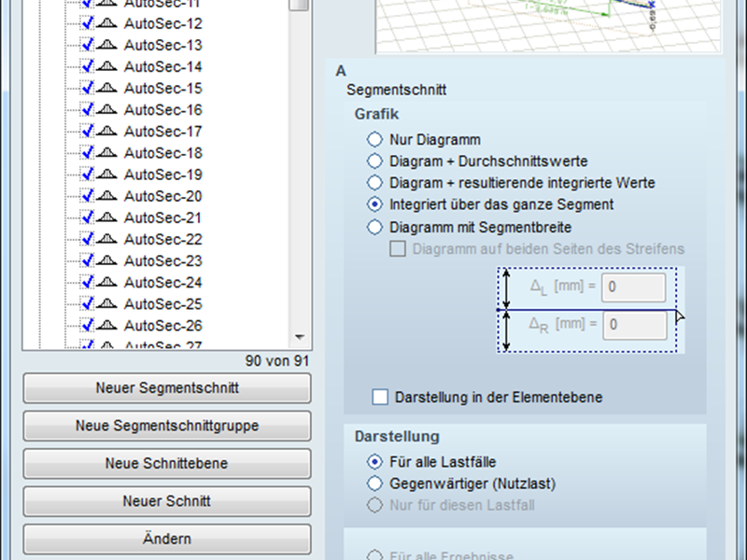Toggle the checkmark for AutoSec-13
This screenshot has width=747, height=560.
coord(87,46)
